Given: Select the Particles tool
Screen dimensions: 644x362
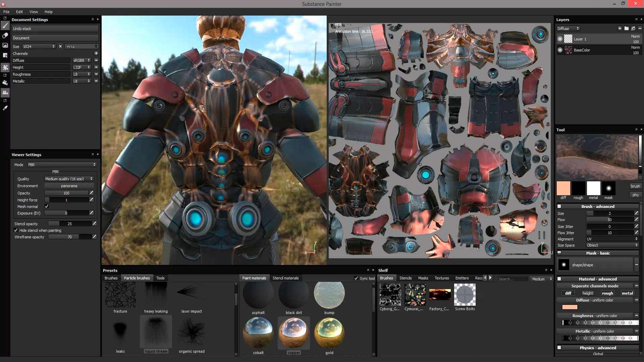Looking at the screenshot, I should [x=5, y=67].
